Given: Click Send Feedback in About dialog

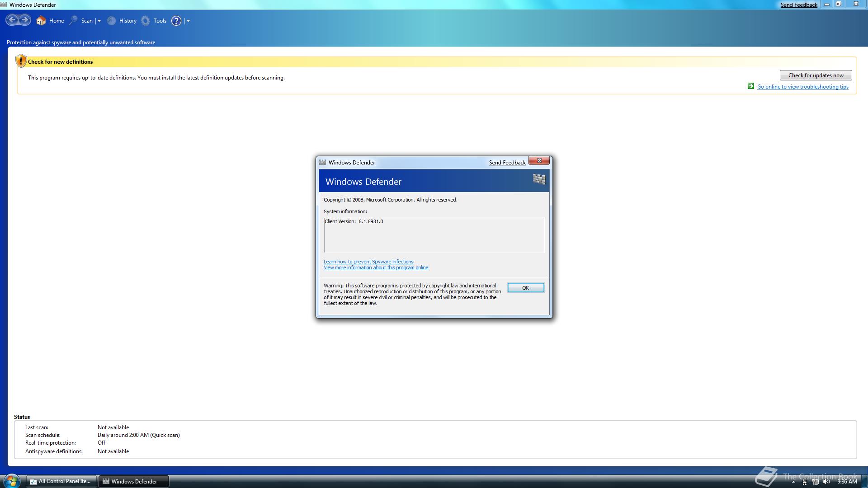Looking at the screenshot, I should (507, 163).
